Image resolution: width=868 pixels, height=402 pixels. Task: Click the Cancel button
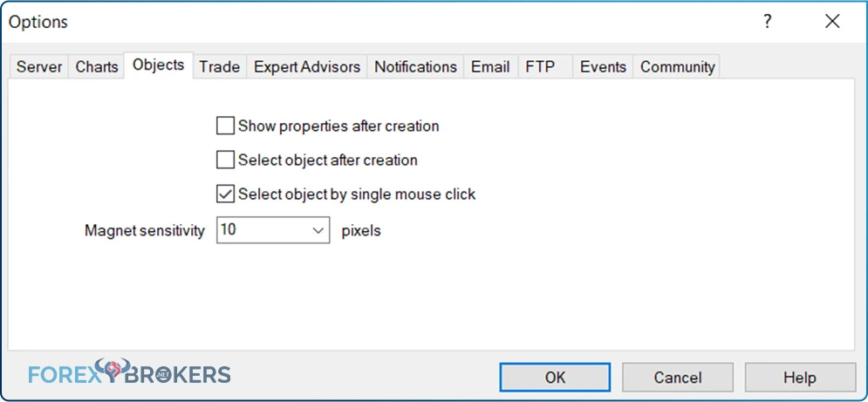tap(678, 377)
